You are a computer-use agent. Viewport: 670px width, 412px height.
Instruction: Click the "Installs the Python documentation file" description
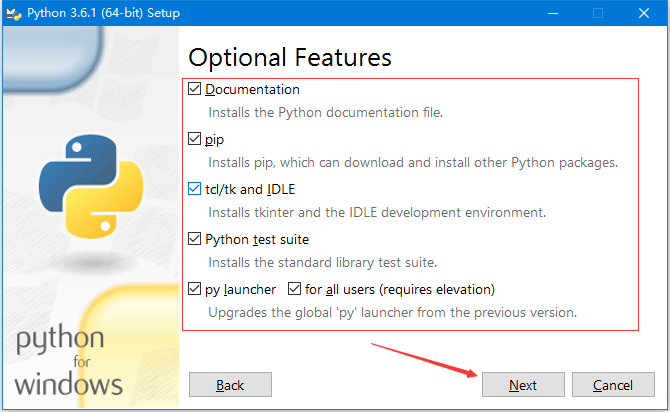coord(325,112)
